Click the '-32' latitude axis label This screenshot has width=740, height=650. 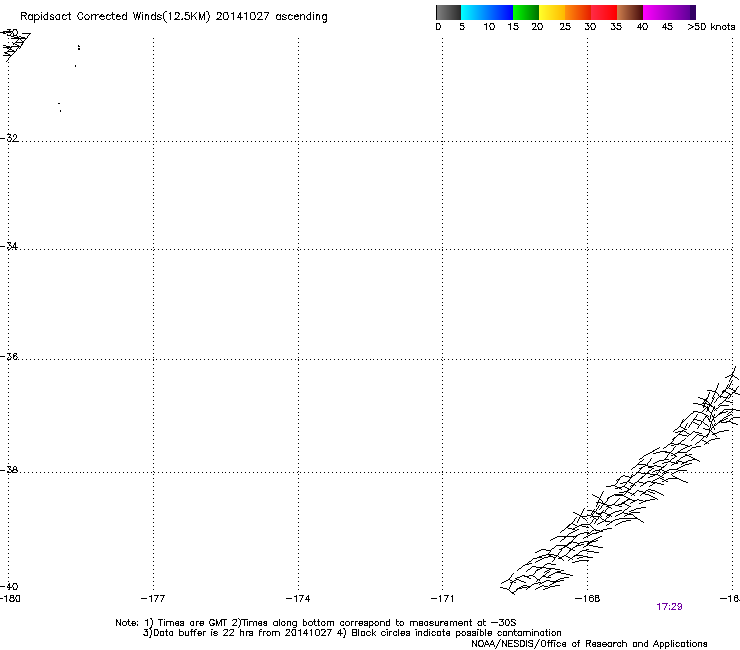(x=9, y=138)
